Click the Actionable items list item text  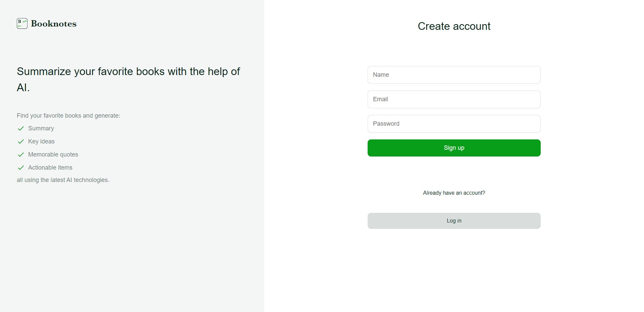pos(50,168)
